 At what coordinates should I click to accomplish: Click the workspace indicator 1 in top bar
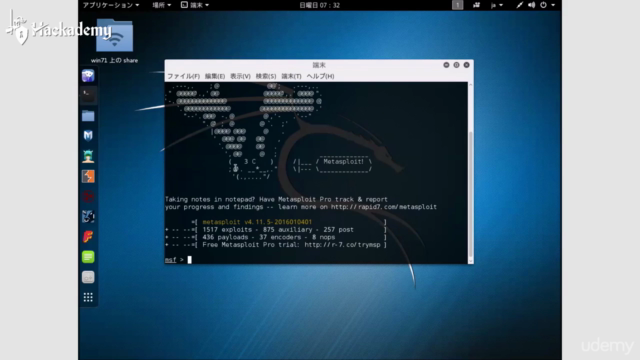[x=458, y=5]
